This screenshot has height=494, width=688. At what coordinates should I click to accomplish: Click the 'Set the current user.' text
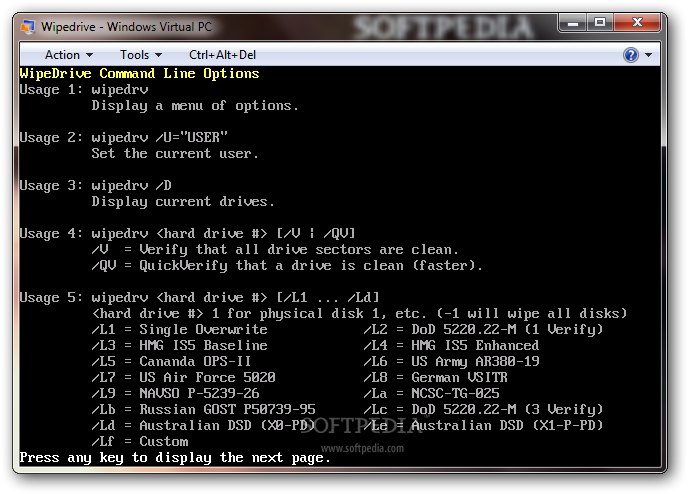(175, 154)
